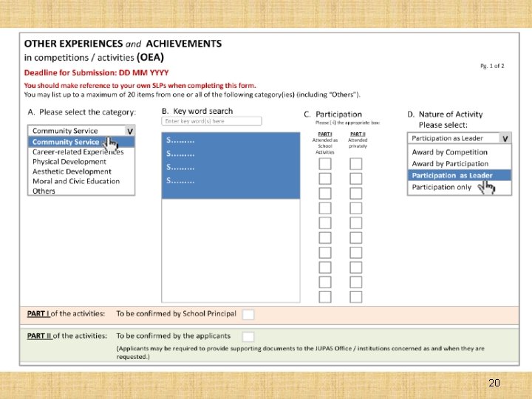Tick second-from-top PART II participation checkbox
The height and width of the screenshot is (399, 532).
point(356,179)
